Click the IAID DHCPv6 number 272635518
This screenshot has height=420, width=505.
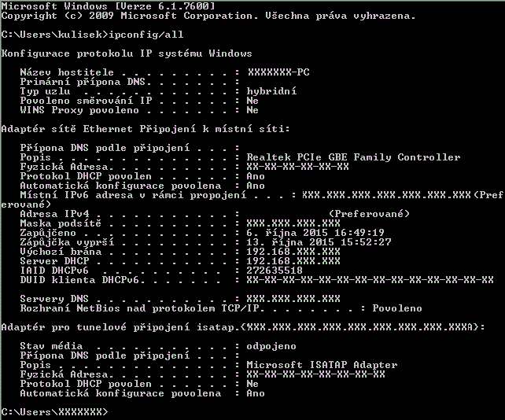pos(275,271)
